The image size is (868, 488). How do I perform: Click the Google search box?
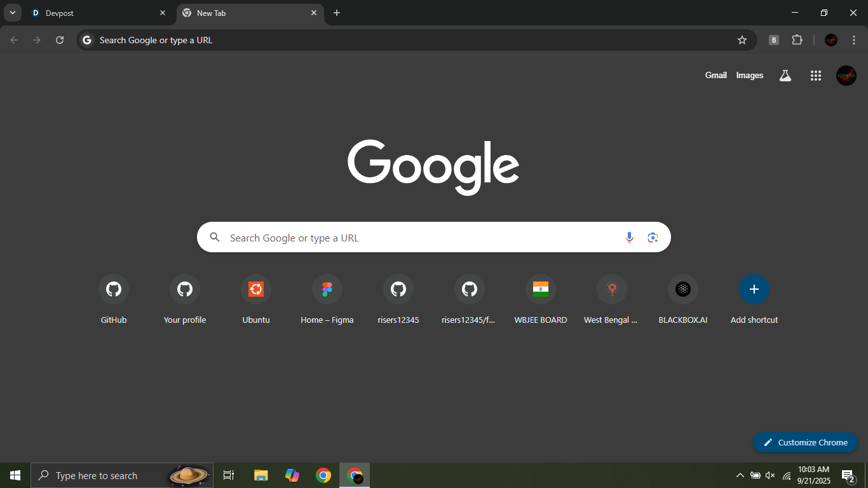coord(434,237)
